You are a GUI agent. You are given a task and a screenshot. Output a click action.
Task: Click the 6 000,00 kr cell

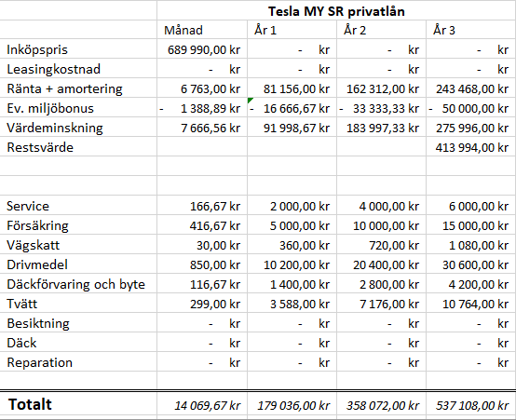[x=471, y=206]
